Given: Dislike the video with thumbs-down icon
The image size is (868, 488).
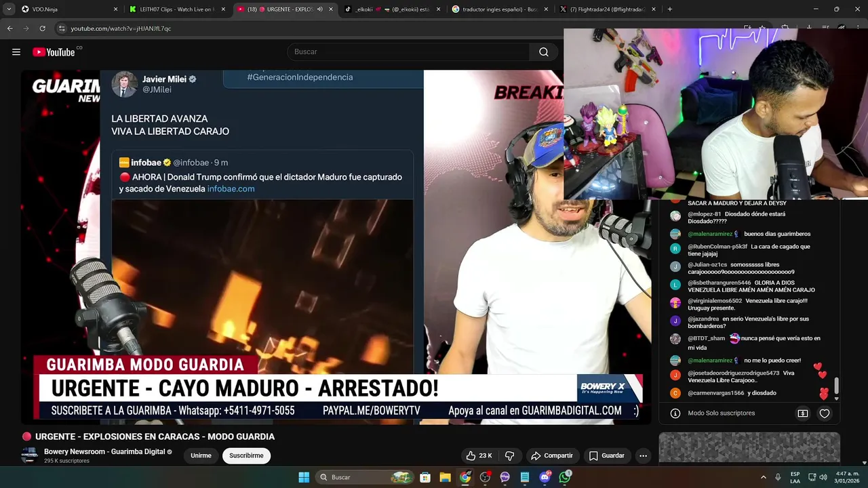Looking at the screenshot, I should (510, 455).
